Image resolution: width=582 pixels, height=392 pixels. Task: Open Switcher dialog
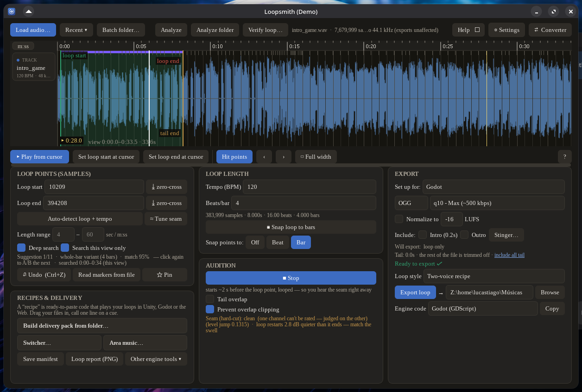[x=59, y=342]
